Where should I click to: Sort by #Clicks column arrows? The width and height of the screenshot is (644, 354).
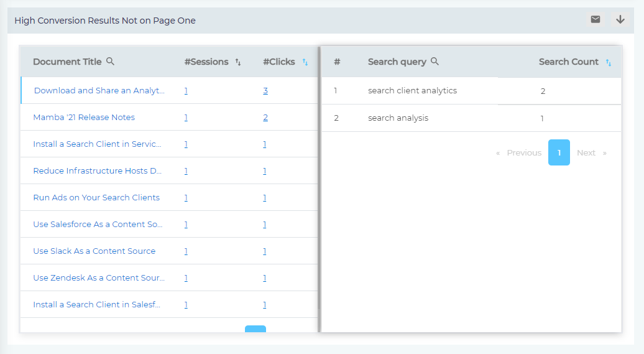coord(305,62)
